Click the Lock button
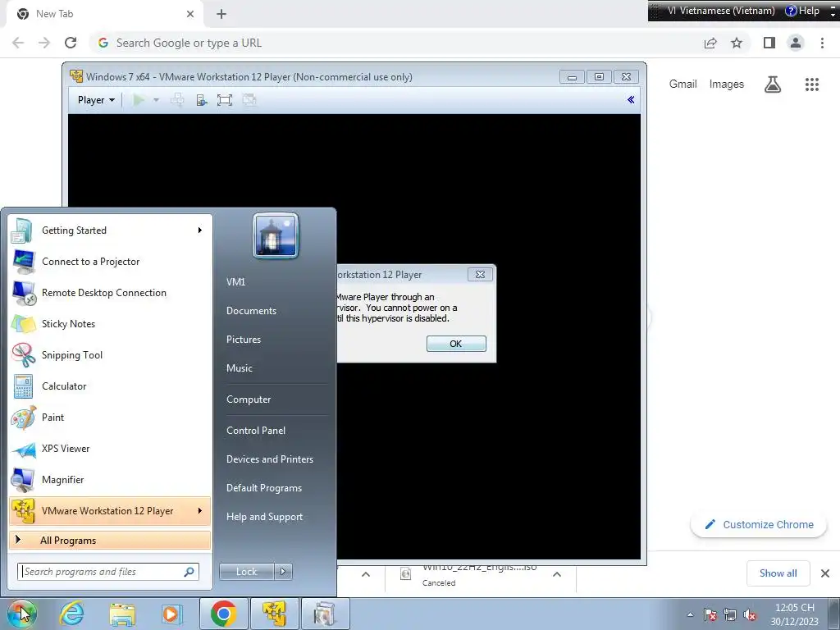 (x=247, y=572)
